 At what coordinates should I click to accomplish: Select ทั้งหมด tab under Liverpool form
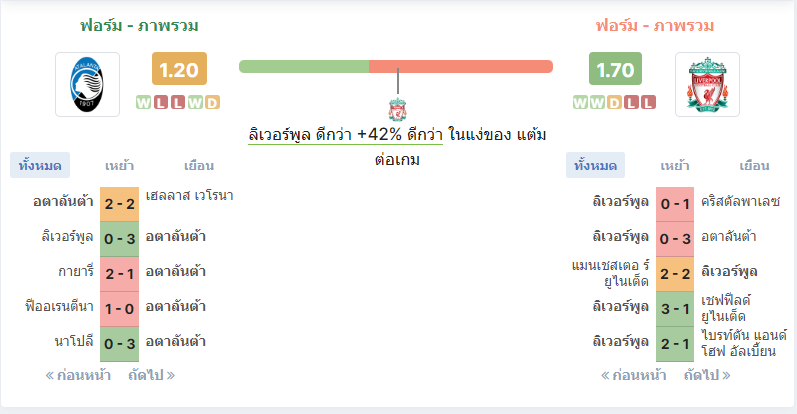pyautogui.click(x=595, y=166)
